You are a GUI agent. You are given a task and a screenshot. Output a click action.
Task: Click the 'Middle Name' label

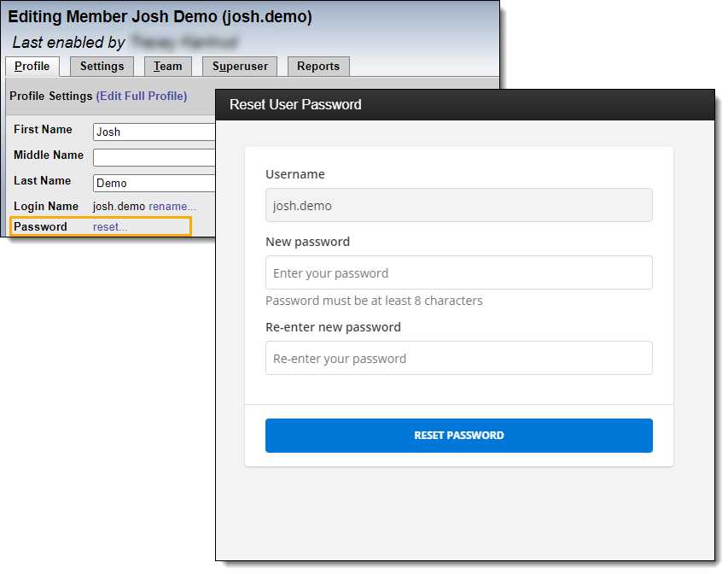[49, 155]
